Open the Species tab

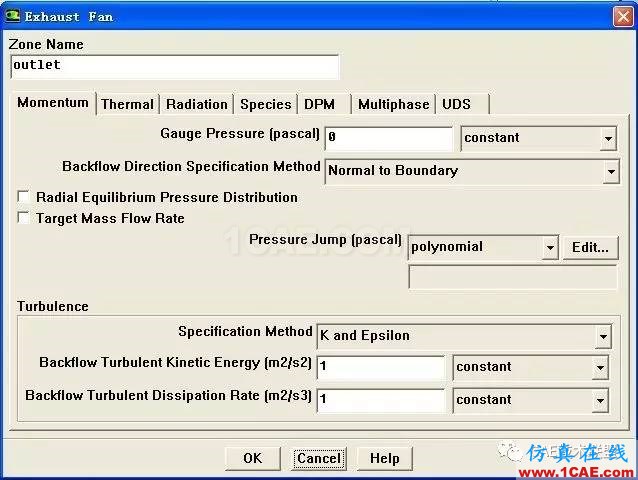coord(266,104)
